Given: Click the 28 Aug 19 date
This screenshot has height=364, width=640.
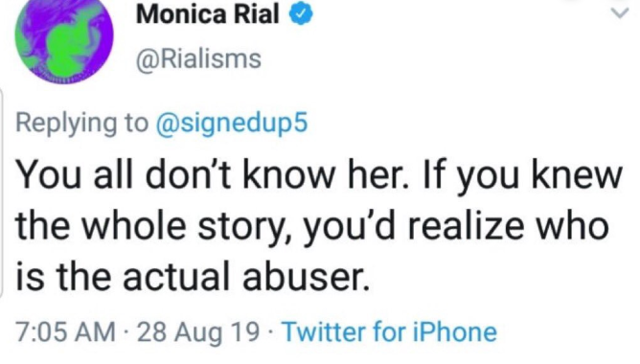Looking at the screenshot, I should point(198,332).
